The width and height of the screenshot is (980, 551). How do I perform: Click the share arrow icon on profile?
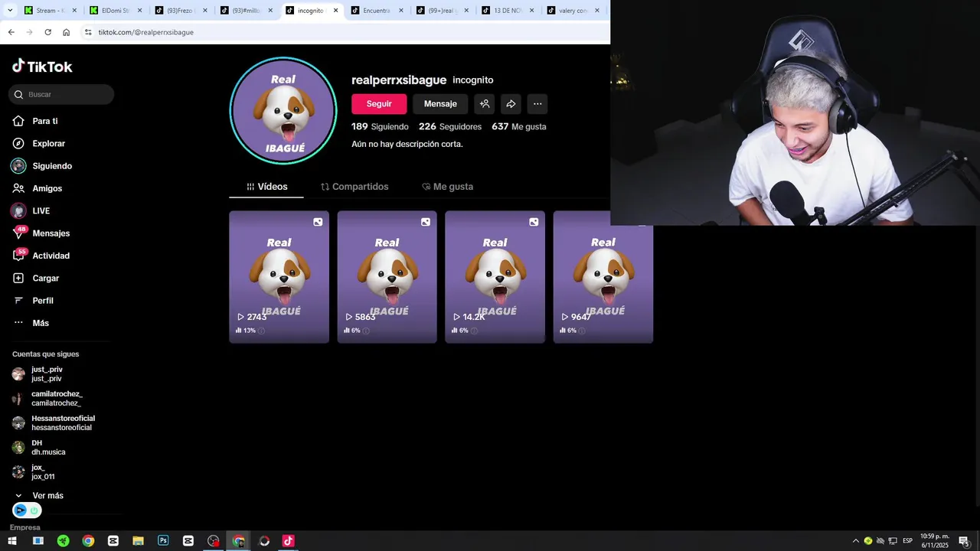pyautogui.click(x=511, y=104)
